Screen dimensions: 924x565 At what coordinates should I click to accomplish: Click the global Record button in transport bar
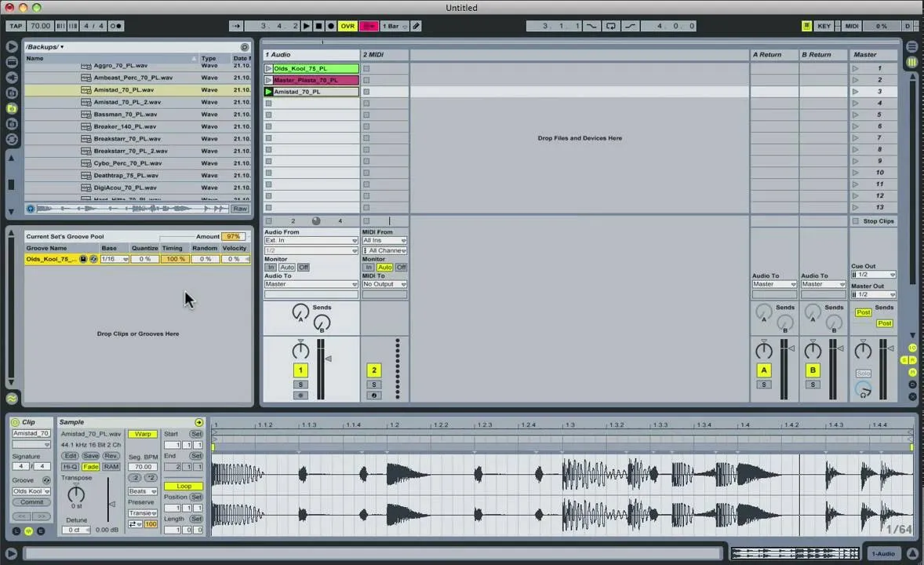(x=330, y=26)
